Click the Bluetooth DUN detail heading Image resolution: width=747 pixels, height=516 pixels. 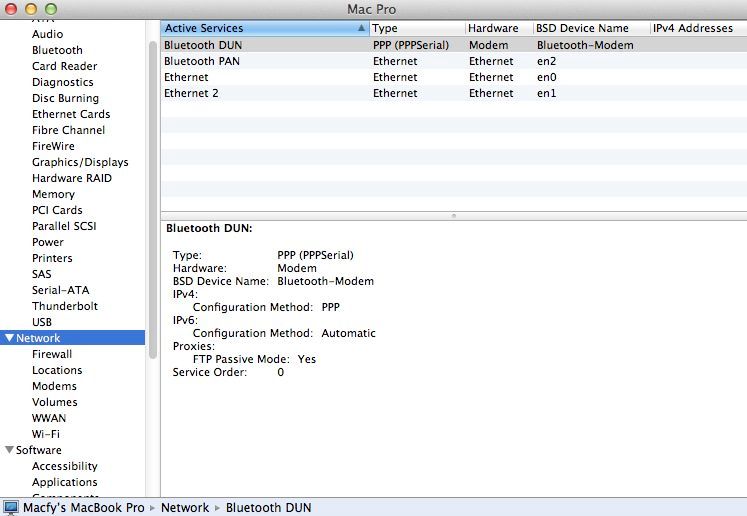coord(209,228)
